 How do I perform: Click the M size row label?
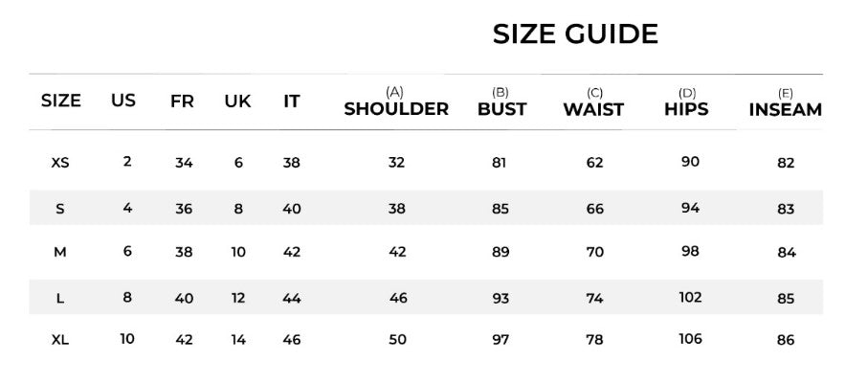pos(59,253)
